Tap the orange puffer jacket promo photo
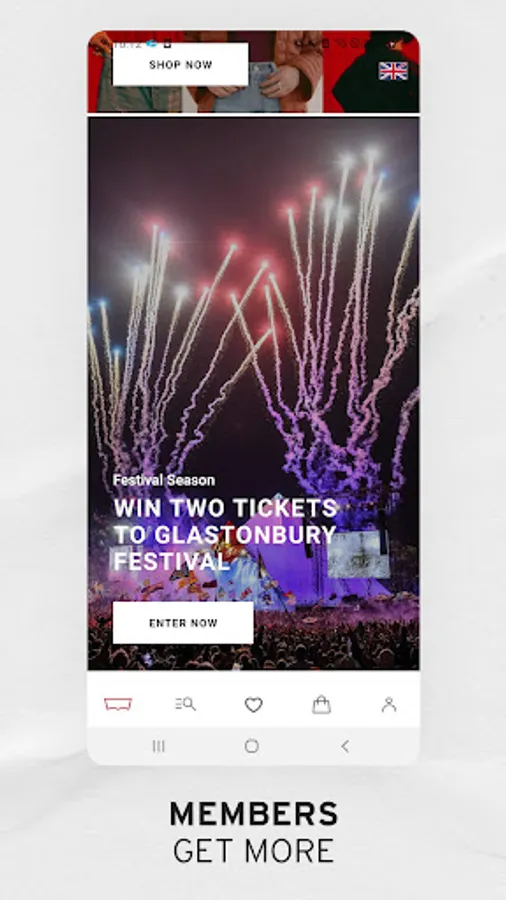The image size is (506, 900). [252, 72]
